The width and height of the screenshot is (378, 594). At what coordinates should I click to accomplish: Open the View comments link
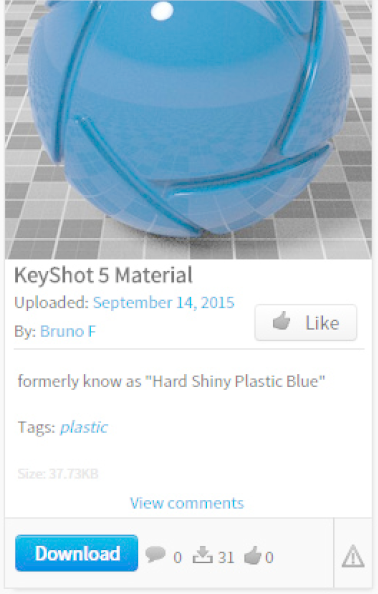point(187,503)
